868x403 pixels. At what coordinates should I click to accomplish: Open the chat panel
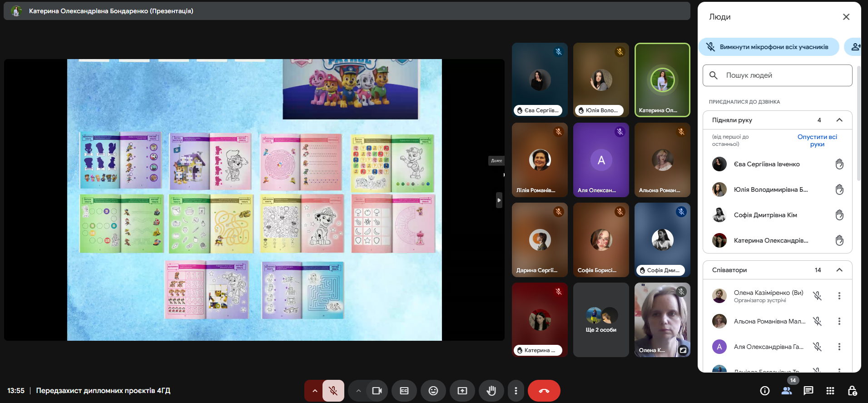(808, 391)
